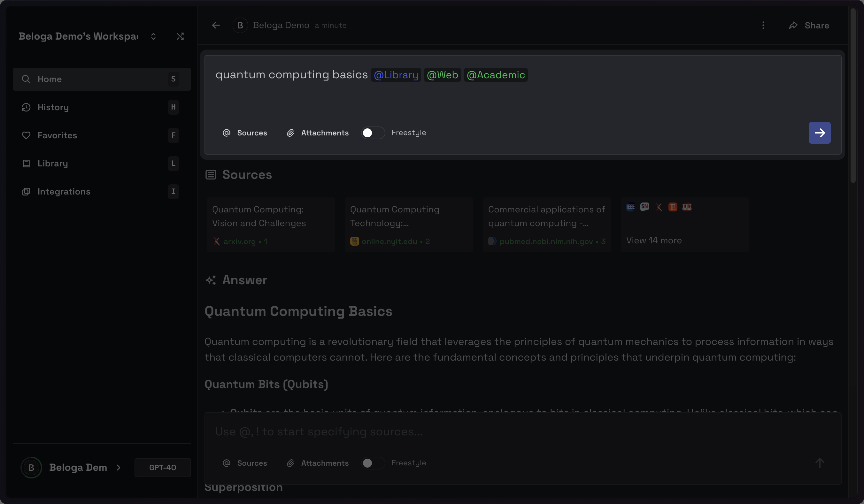Click the vertical scrollbar on the right
Image resolution: width=864 pixels, height=504 pixels.
tap(853, 96)
